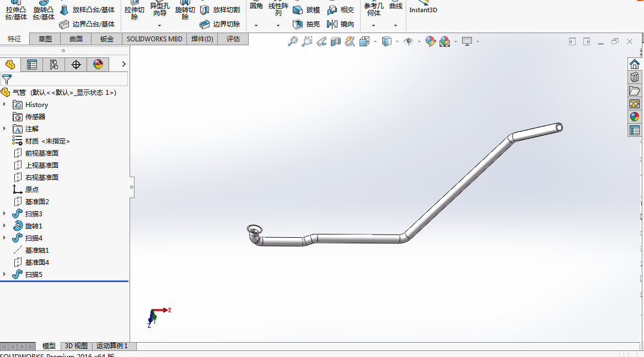Open the FeatureManager design tree tab
This screenshot has width=644, height=357.
pos(10,65)
